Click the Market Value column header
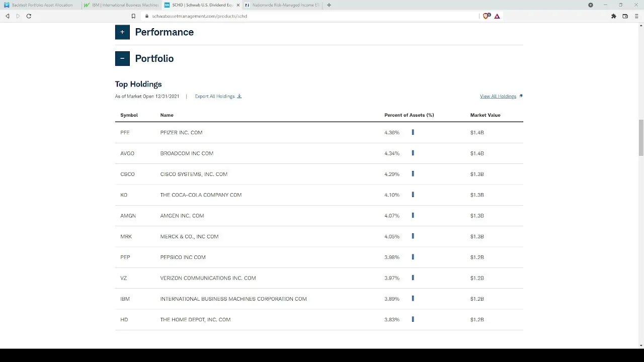Screen dimensions: 644x362 coord(485,115)
